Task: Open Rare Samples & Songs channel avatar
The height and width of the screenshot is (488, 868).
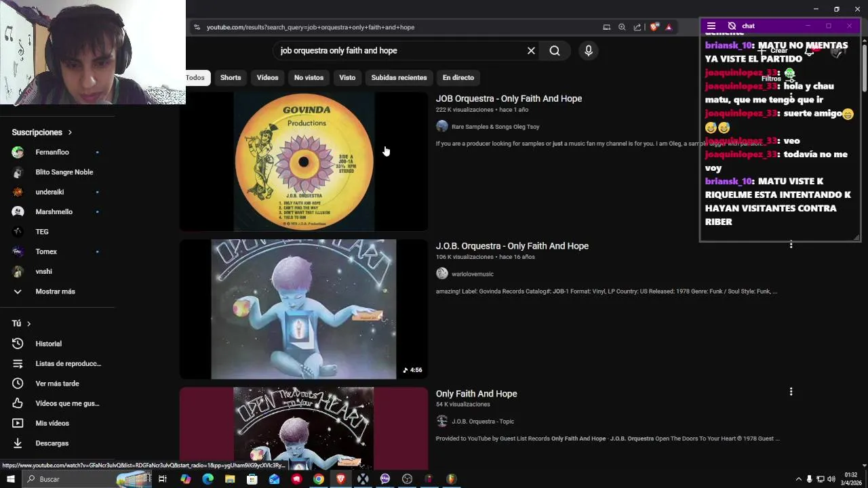Action: [442, 126]
